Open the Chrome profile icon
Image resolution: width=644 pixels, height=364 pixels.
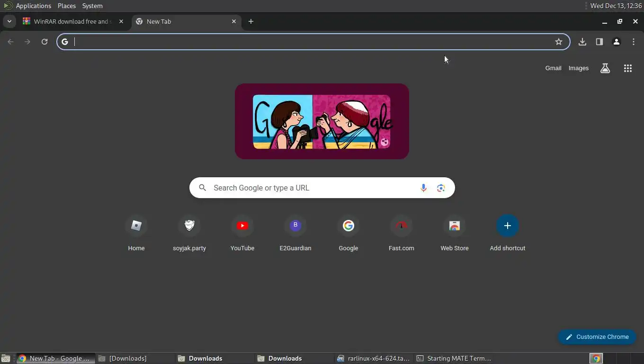coord(617,42)
